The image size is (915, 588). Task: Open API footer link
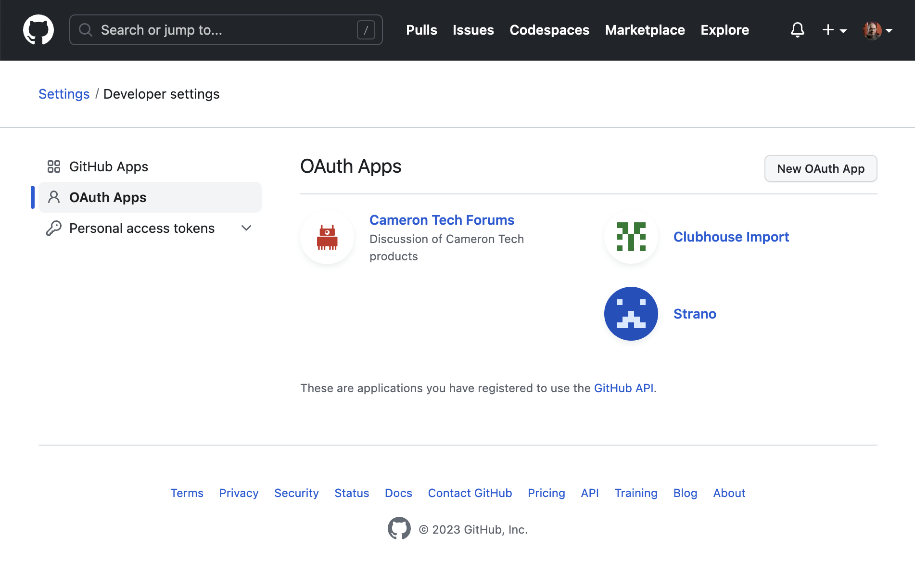590,493
